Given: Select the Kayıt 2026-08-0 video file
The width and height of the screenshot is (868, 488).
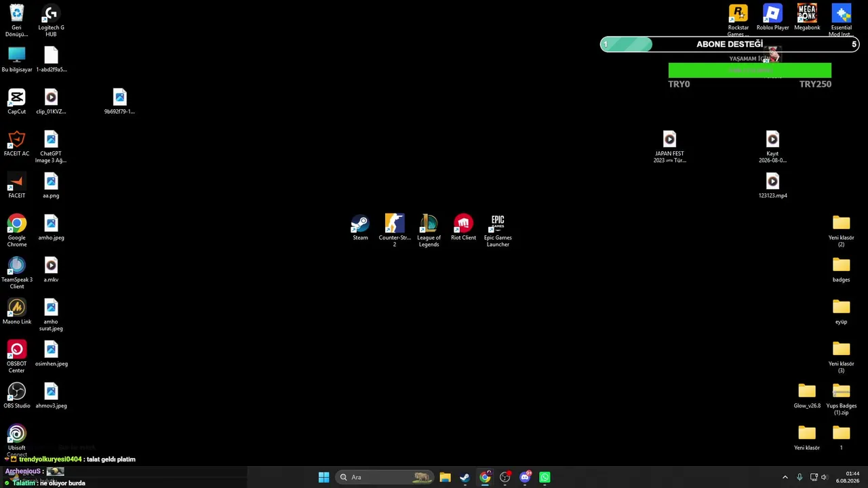Looking at the screenshot, I should (772, 147).
